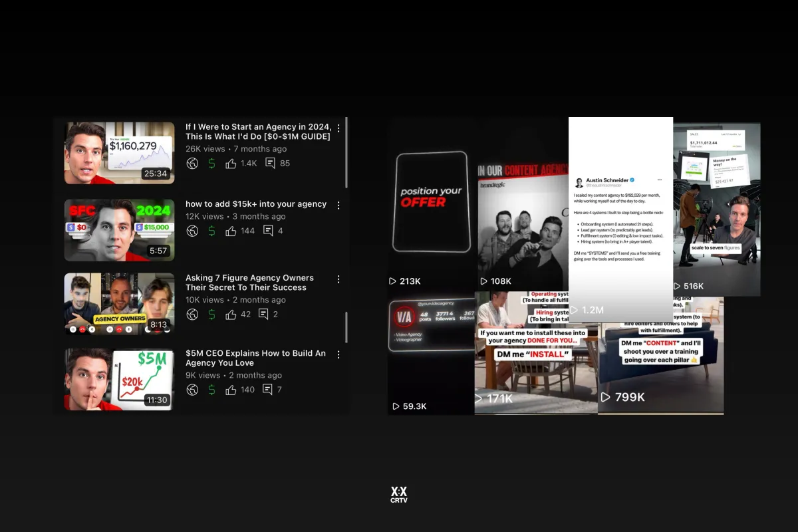
Task: Open the options menu for the 7 Figure Agency Owners video
Action: click(x=338, y=279)
